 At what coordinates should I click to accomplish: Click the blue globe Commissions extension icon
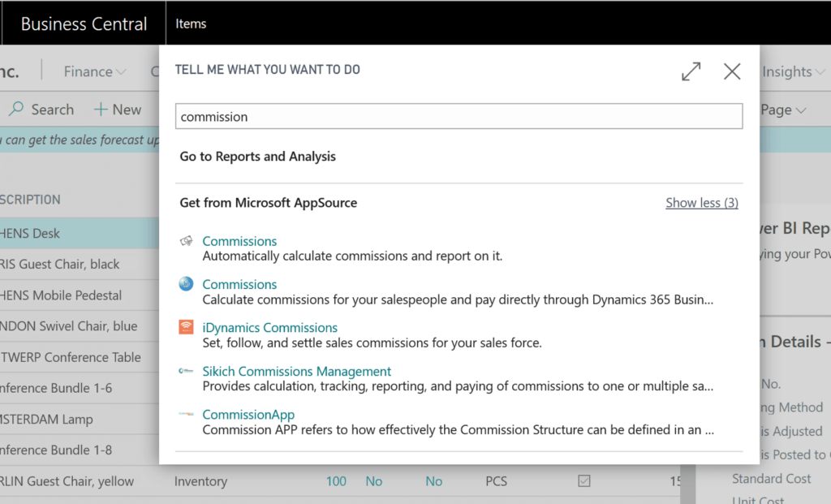pos(186,284)
